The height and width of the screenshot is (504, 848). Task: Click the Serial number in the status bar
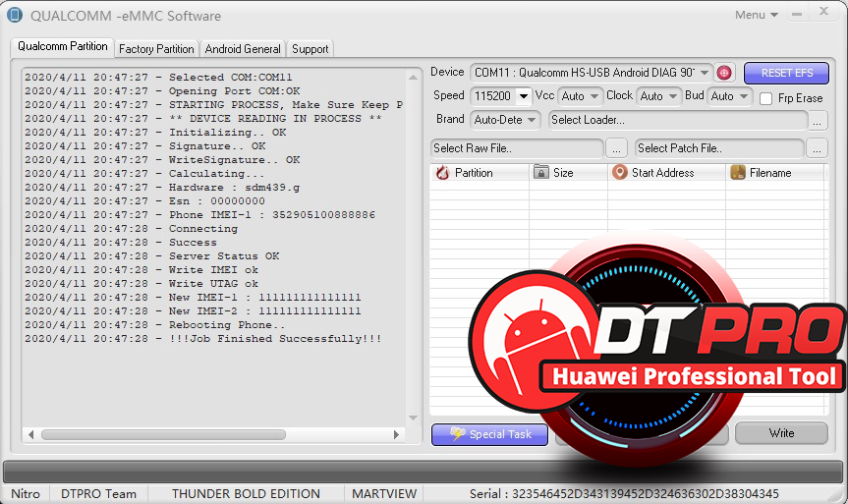(x=624, y=494)
